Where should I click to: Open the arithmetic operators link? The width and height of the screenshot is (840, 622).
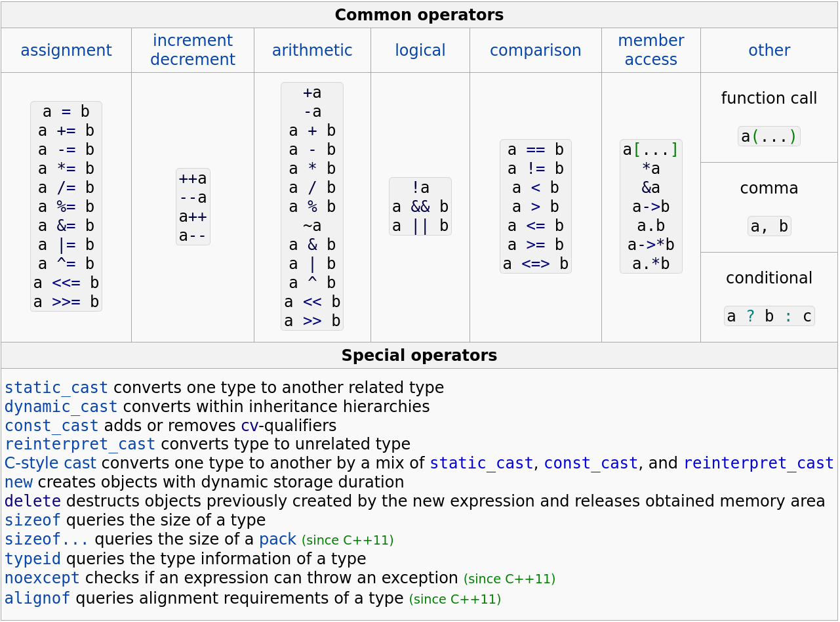312,50
